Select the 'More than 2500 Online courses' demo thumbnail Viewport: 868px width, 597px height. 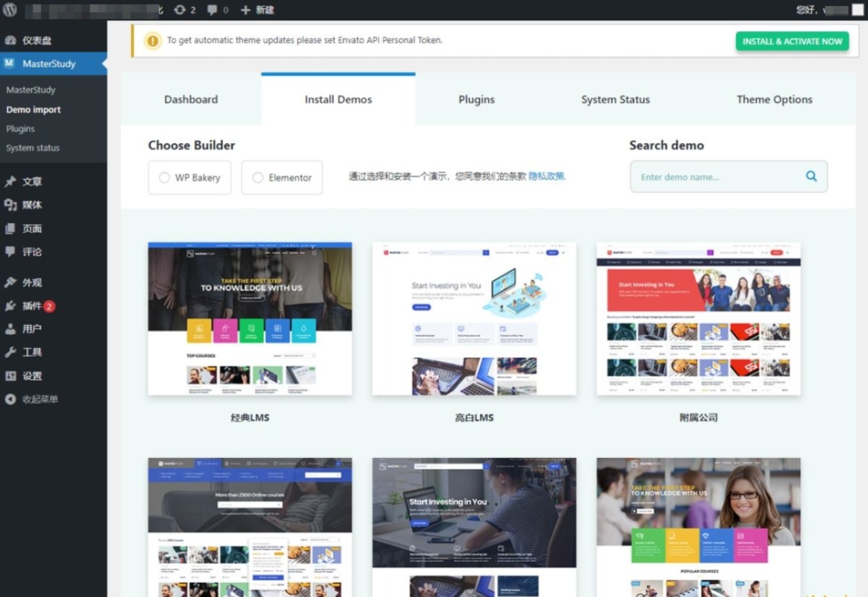tap(250, 527)
